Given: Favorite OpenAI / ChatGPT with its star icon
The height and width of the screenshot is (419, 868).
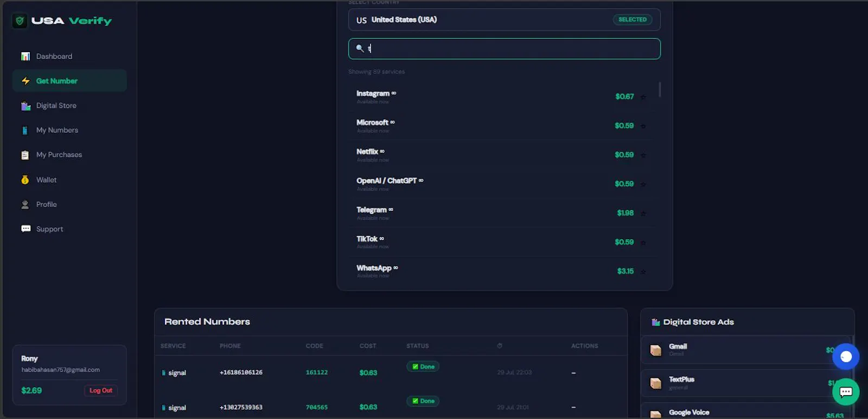Looking at the screenshot, I should (643, 184).
